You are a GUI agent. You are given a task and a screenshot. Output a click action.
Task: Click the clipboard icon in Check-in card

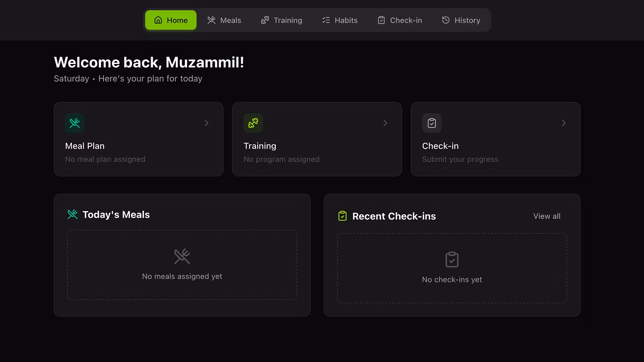432,123
